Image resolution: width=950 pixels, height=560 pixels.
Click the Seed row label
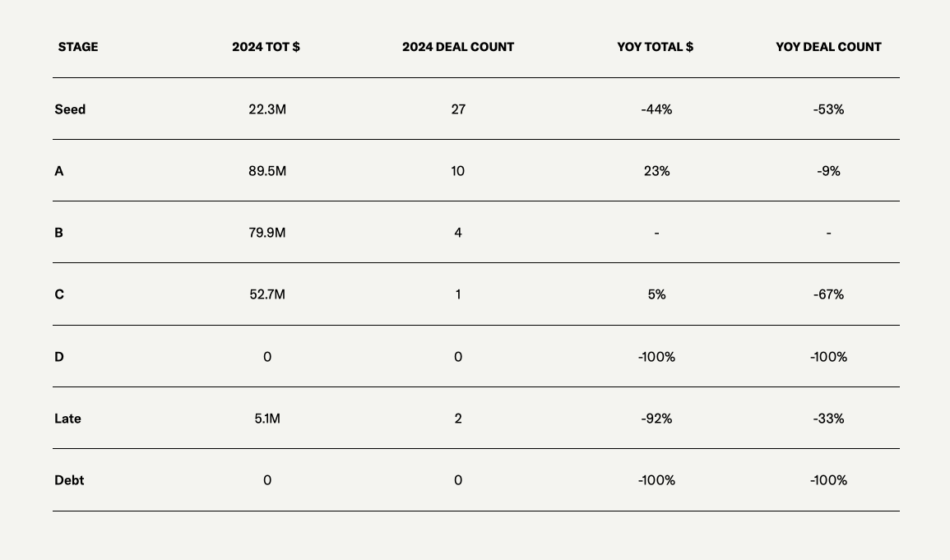70,109
